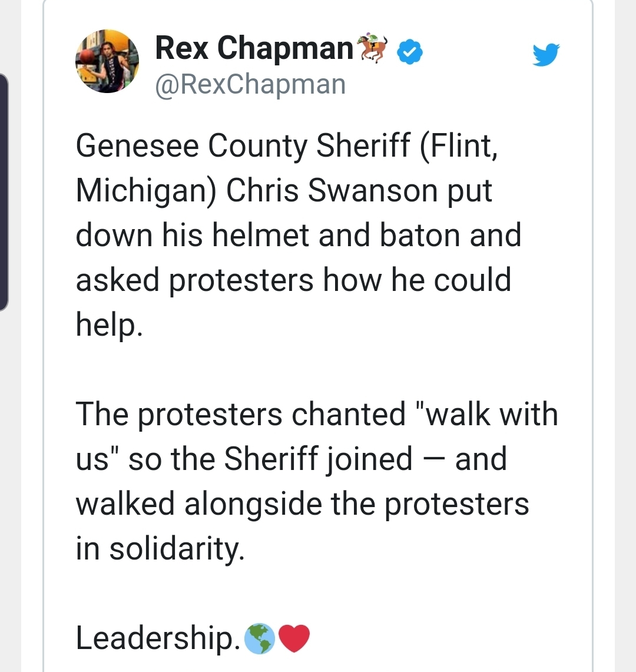Viewport: 636px width, 672px height.
Task: Open Rex Chapman's profile picture
Action: [107, 61]
